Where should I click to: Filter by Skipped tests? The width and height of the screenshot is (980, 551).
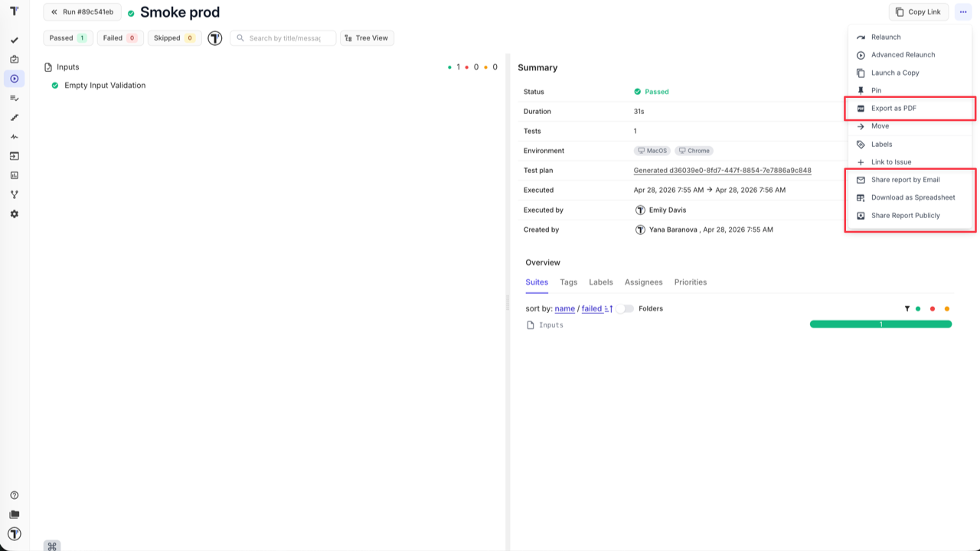(175, 38)
